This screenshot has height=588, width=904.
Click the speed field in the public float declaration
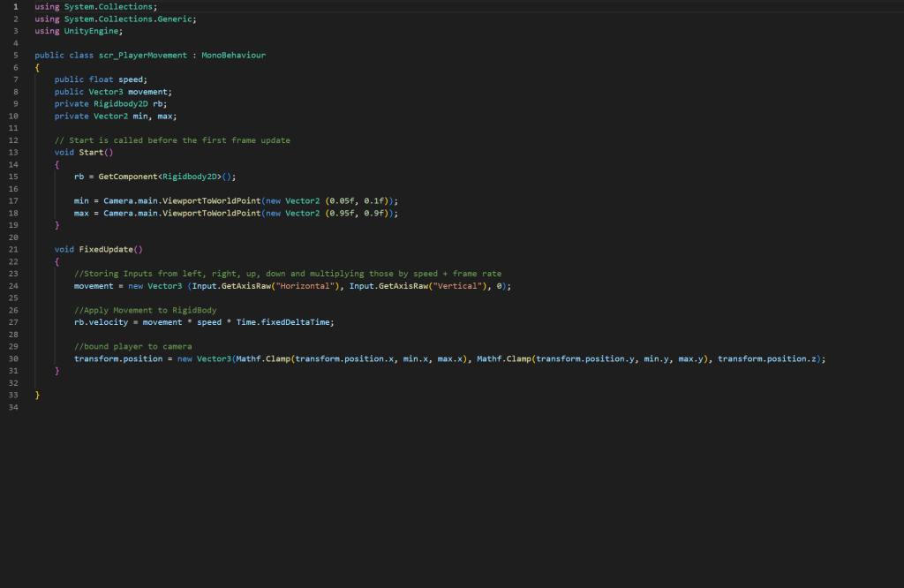point(132,79)
